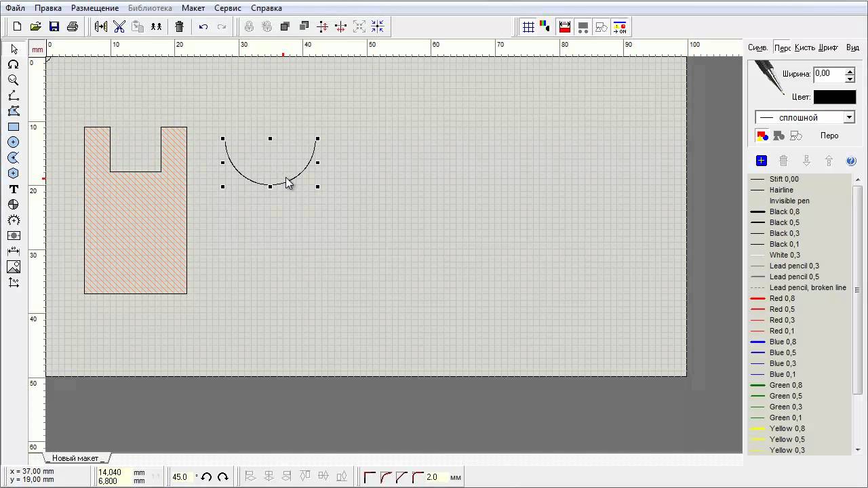Enable the colored shapes mode in Pen panel

click(762, 136)
